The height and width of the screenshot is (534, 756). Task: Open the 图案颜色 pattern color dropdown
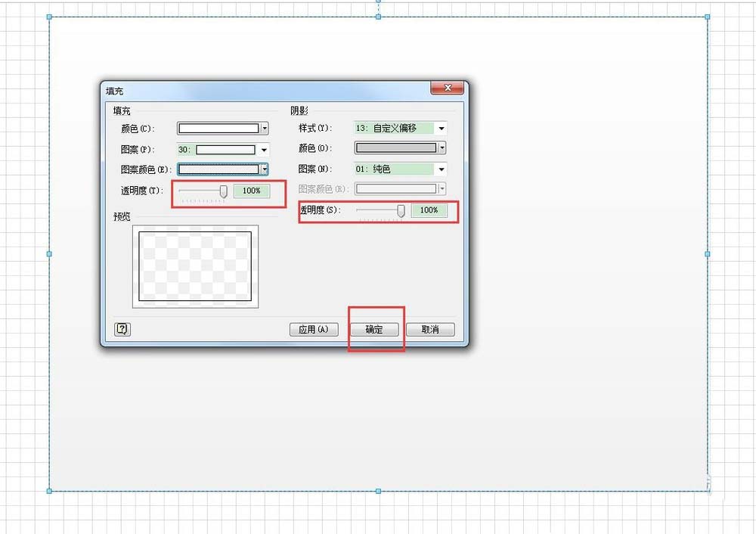point(265,169)
